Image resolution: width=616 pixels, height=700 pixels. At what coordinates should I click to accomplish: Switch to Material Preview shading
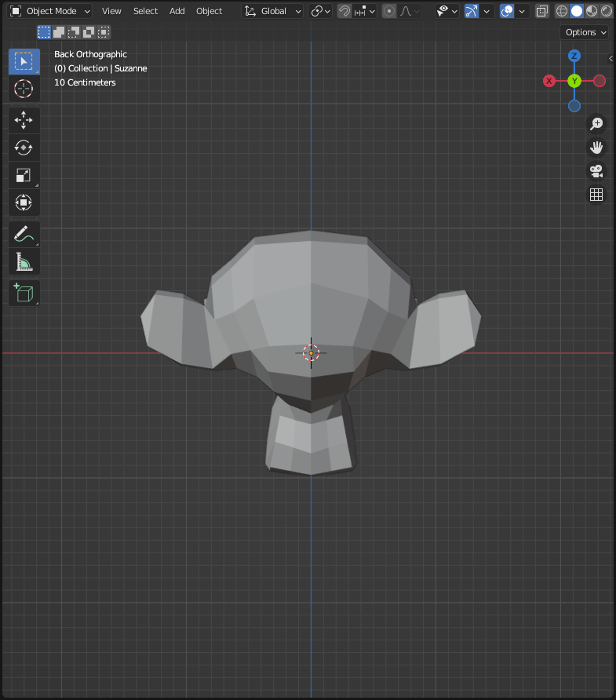592,11
